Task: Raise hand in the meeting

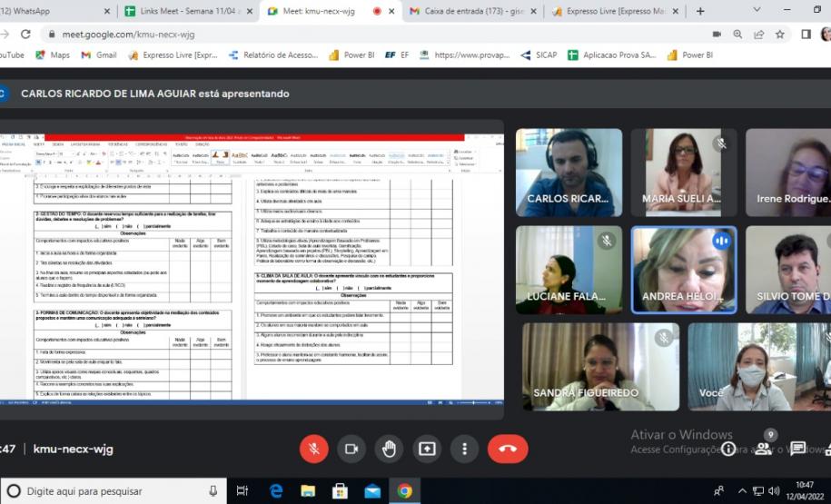Action: pos(390,449)
